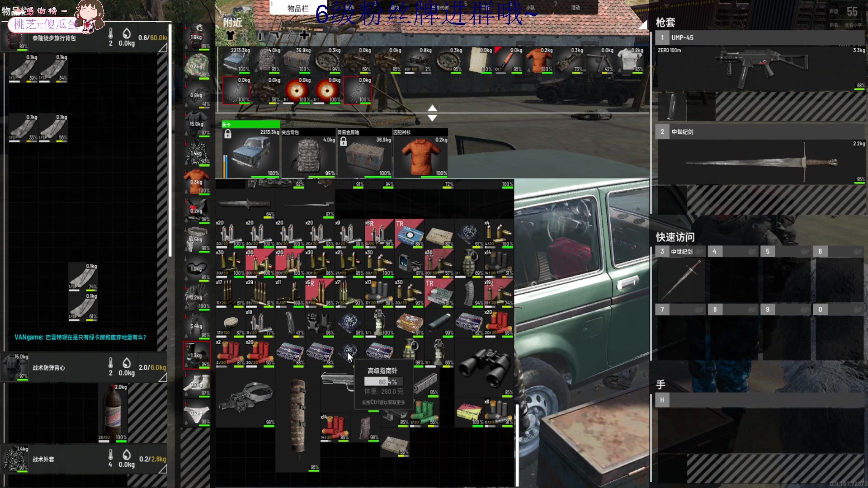Collapse the nearby panel corner triangle
The image size is (868, 488).
coord(643,25)
